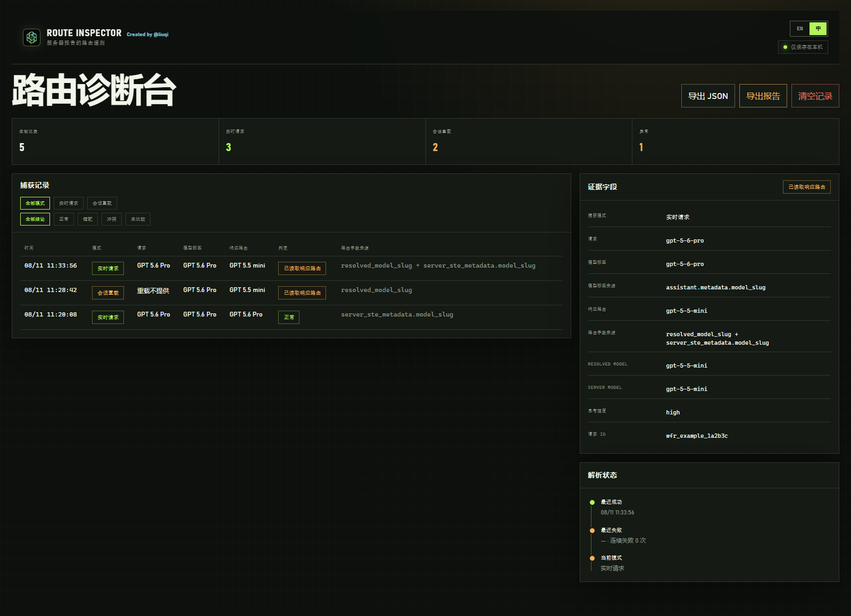851x616 pixels.
Task: Click the 异常 stat card showing 1
Action: point(736,141)
